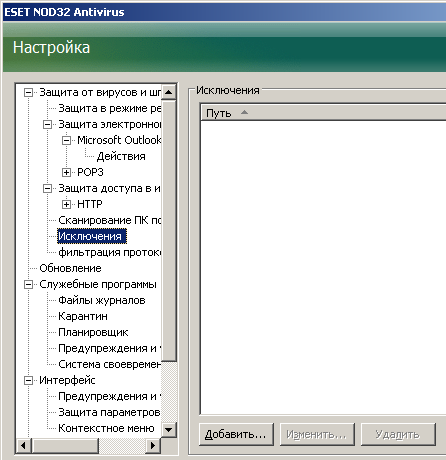446x460 pixels.
Task: Collapse the Microsoft Outlook node
Action: click(67, 140)
